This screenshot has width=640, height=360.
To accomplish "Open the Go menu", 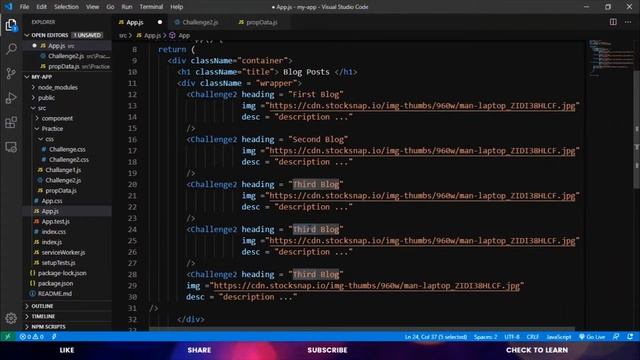I will [x=110, y=7].
